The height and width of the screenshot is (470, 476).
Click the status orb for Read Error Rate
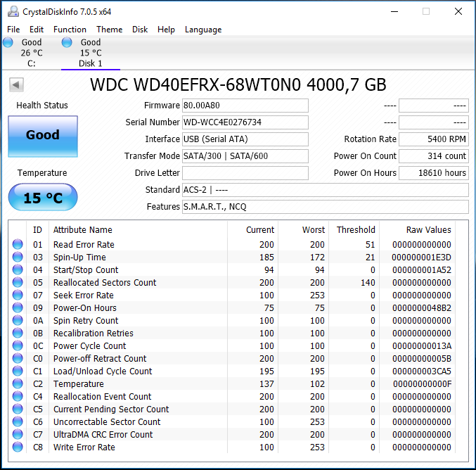point(18,244)
